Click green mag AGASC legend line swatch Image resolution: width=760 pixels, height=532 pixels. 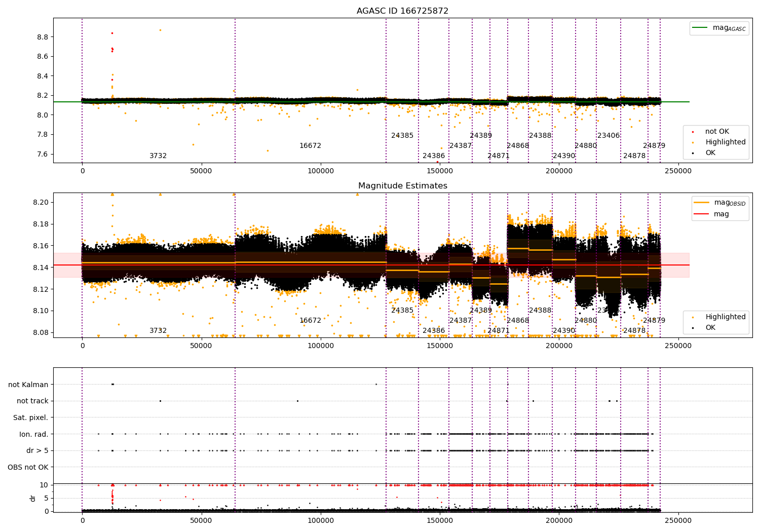tap(700, 28)
